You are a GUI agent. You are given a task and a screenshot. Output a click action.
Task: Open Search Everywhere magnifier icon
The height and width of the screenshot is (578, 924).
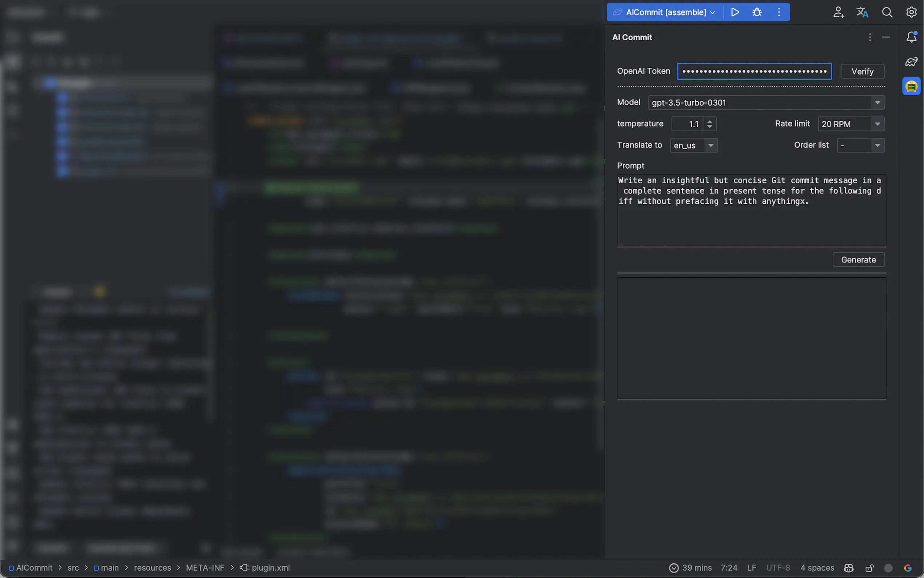click(887, 12)
